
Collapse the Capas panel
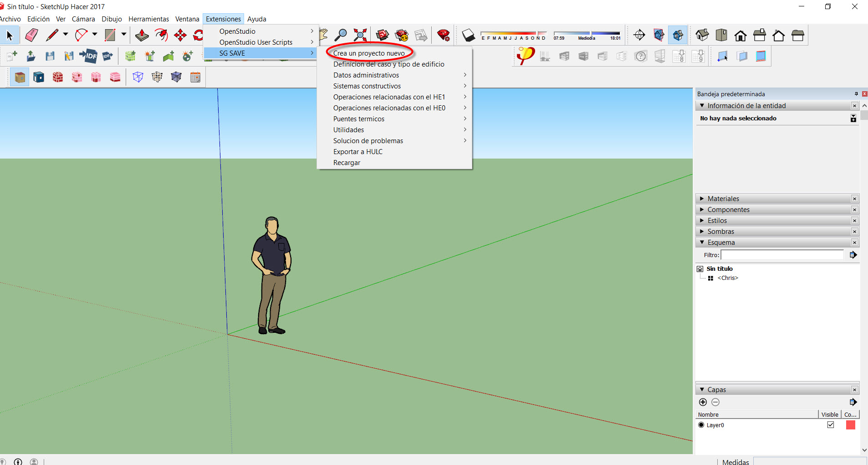click(x=702, y=389)
